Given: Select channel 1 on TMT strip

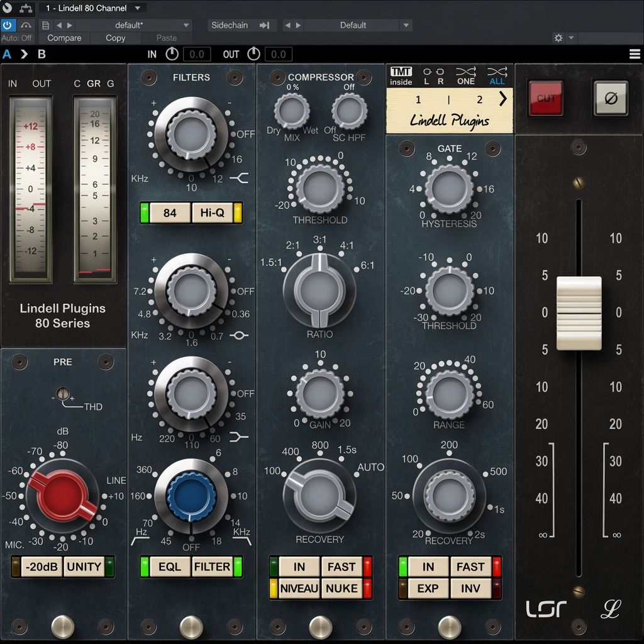Looking at the screenshot, I should click(418, 99).
